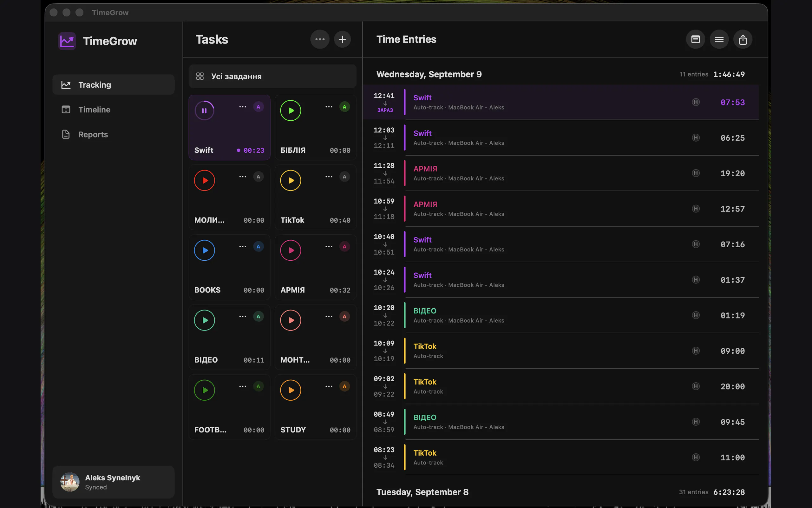This screenshot has height=508, width=812.
Task: Open options menu on МОНТ... task card
Action: tap(329, 317)
